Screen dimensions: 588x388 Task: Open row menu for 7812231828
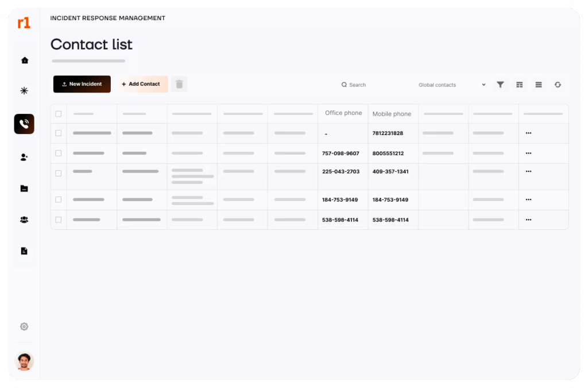point(528,133)
